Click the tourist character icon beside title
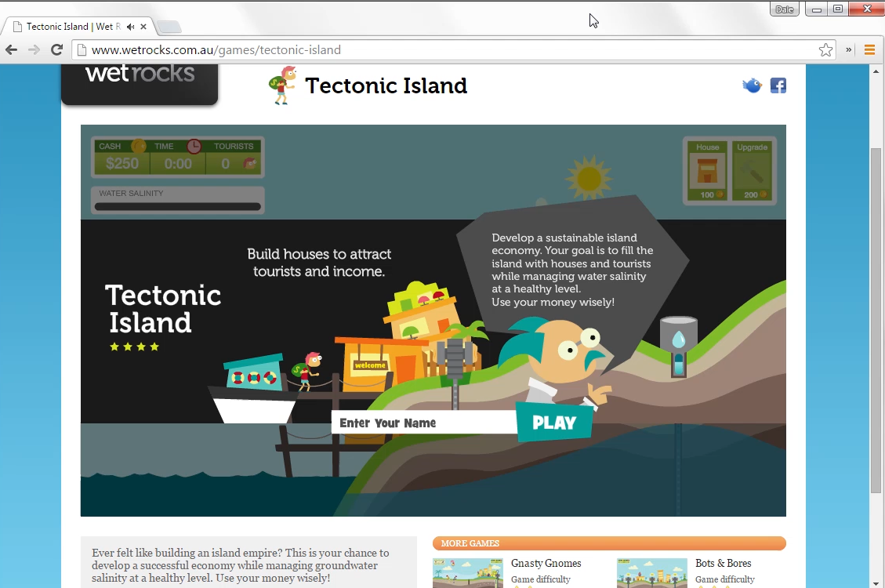This screenshot has height=588, width=885. pyautogui.click(x=282, y=85)
